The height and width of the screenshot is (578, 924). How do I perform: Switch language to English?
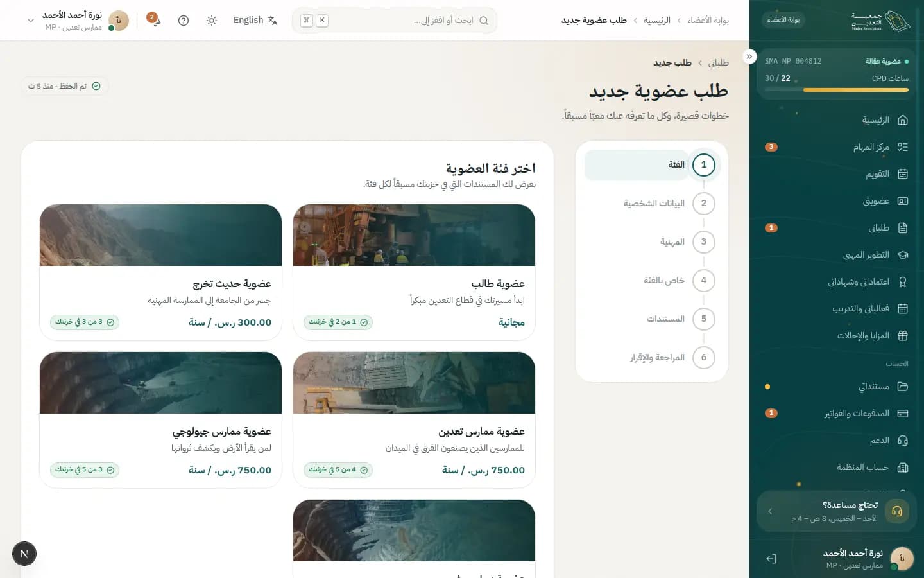[255, 21]
